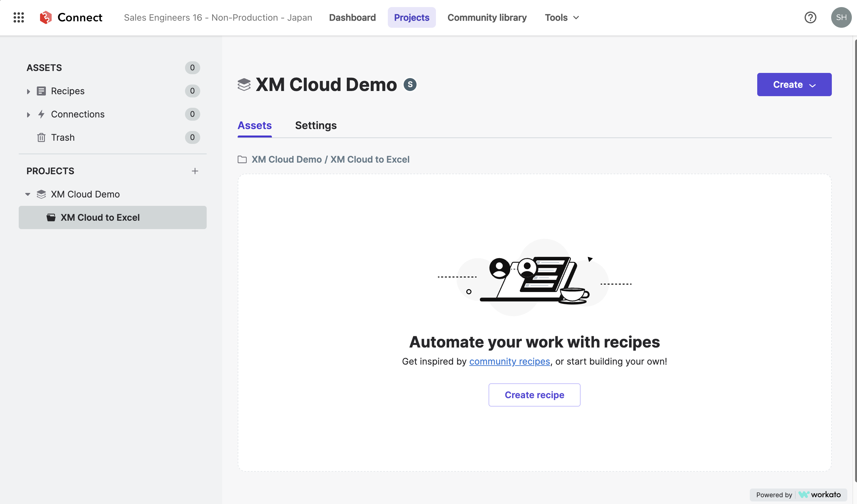Click the ASSETS count badge
This screenshot has height=504, width=857.
[x=192, y=68]
